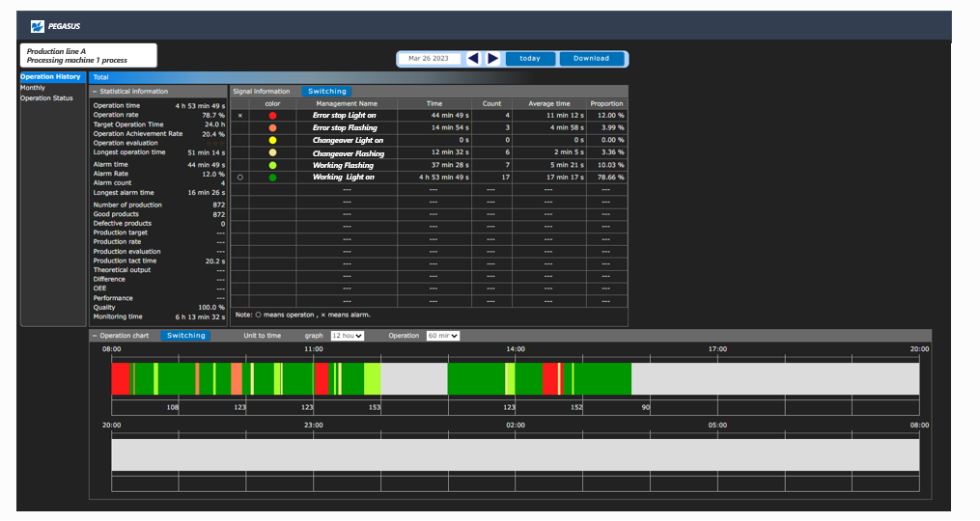Collapse the Operation chart section
This screenshot has width=980, height=521.
[x=95, y=336]
